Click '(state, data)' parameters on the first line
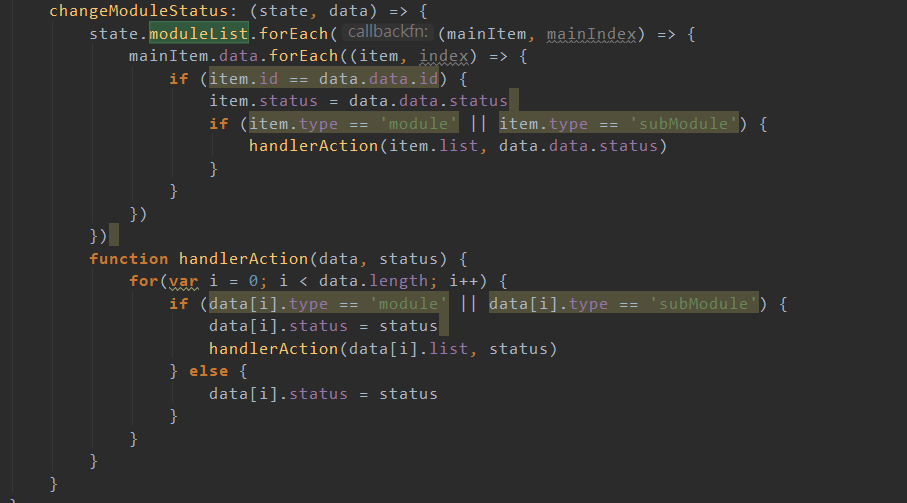This screenshot has width=907, height=503. tap(314, 11)
